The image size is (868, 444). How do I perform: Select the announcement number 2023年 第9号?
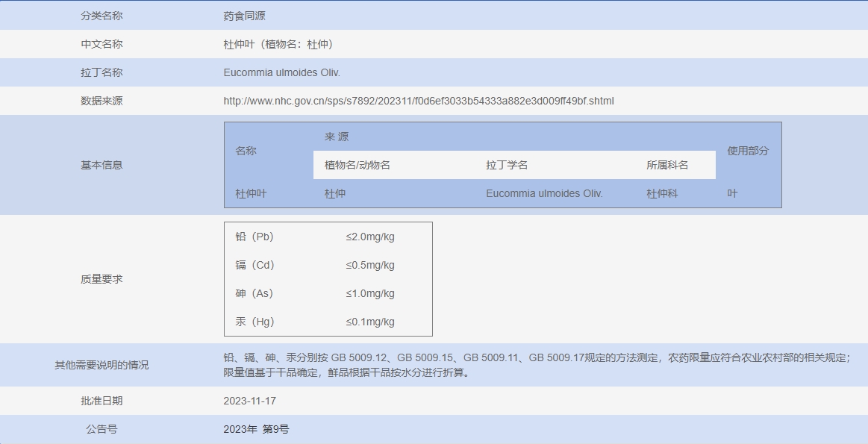[x=256, y=429]
